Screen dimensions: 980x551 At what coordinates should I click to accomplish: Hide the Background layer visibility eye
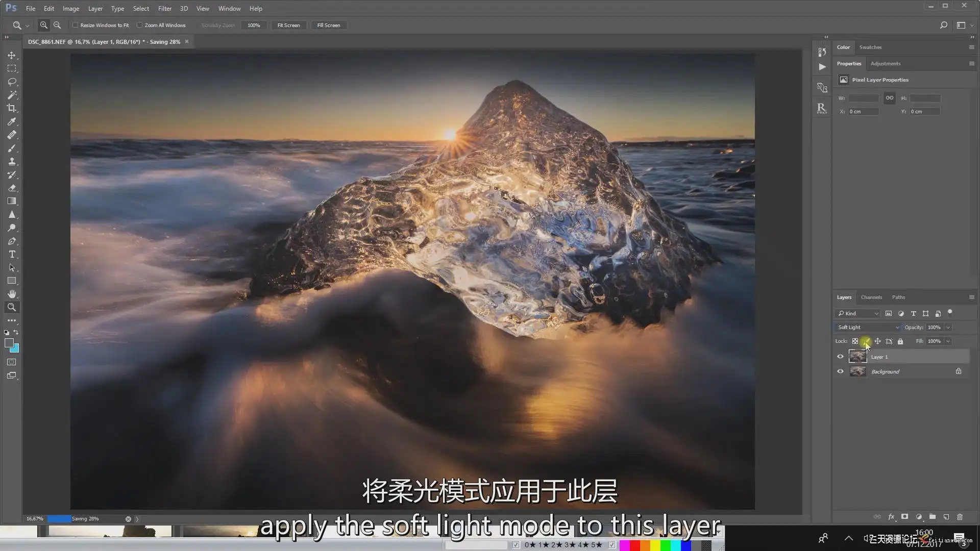pos(840,371)
